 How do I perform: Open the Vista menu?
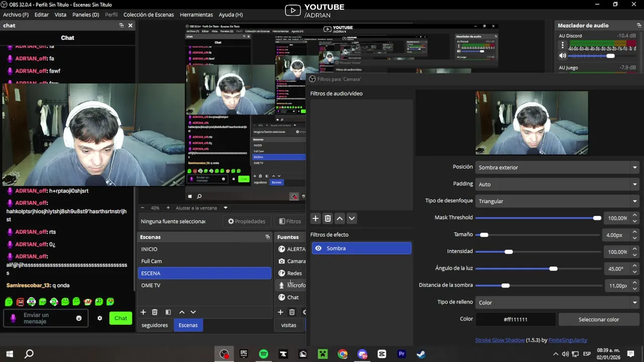(60, 15)
